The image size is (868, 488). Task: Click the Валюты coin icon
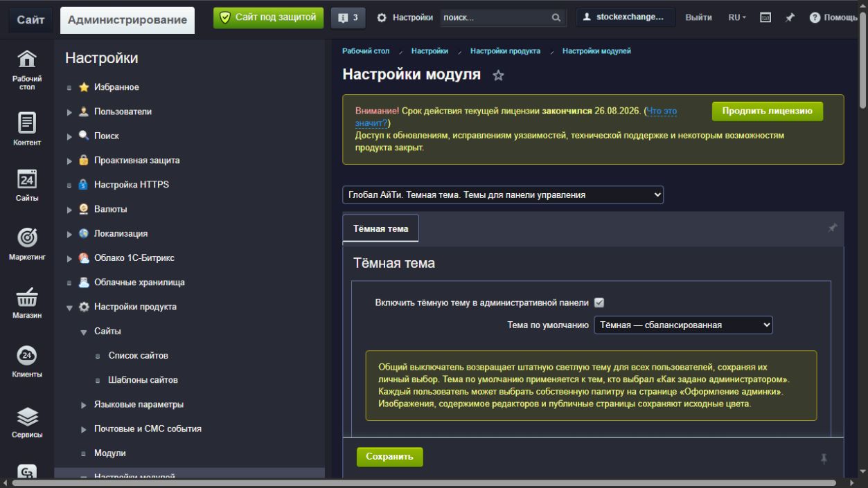84,209
